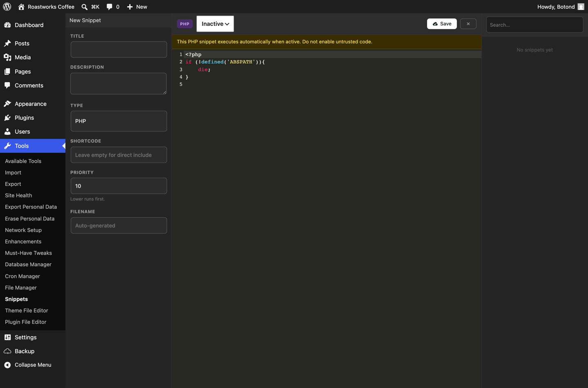Open the Pages menu
This screenshot has width=588, height=388.
tap(33, 71)
